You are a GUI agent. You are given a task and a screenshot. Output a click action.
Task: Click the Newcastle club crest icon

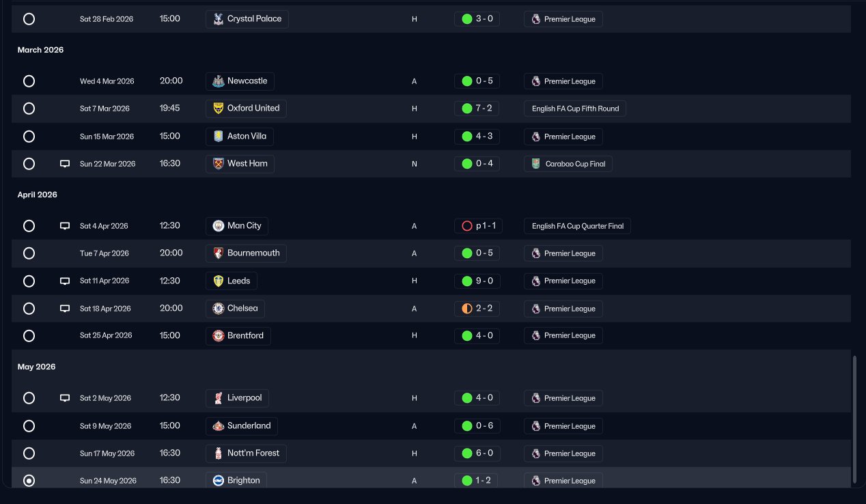[219, 81]
